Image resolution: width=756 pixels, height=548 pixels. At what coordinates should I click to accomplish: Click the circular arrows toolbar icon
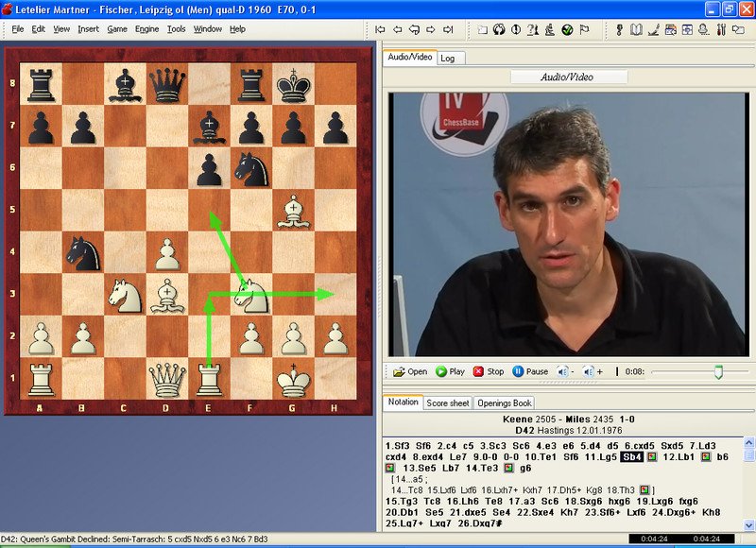click(499, 30)
